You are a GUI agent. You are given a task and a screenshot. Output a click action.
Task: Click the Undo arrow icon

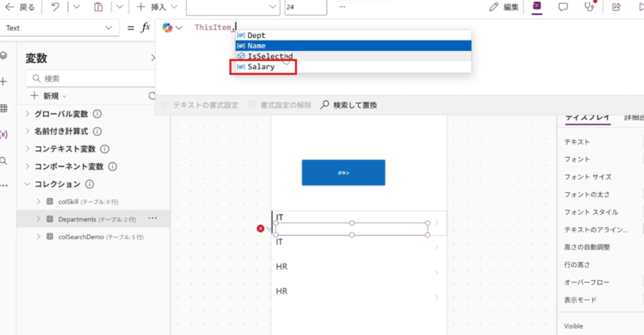pyautogui.click(x=55, y=8)
